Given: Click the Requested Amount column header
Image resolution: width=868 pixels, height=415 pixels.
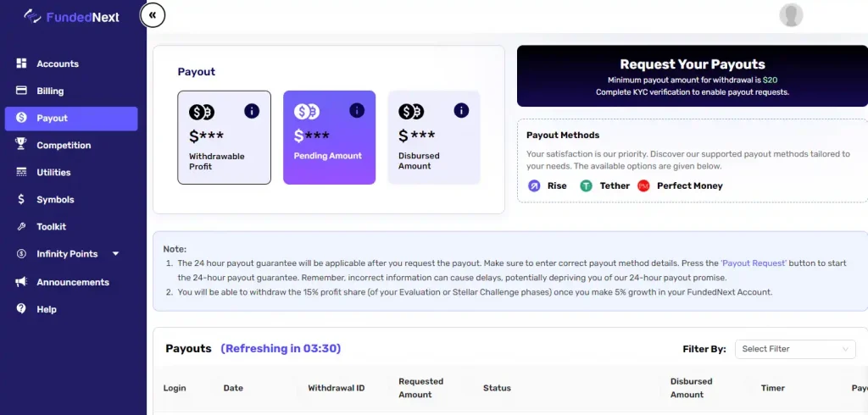Looking at the screenshot, I should [420, 388].
